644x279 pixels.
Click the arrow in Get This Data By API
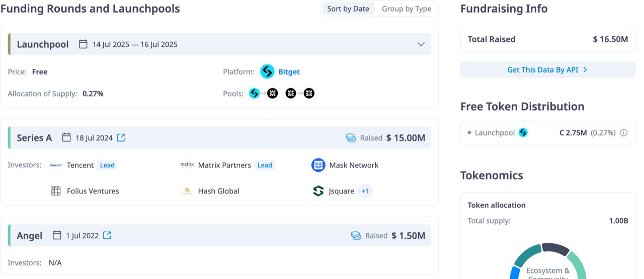585,70
